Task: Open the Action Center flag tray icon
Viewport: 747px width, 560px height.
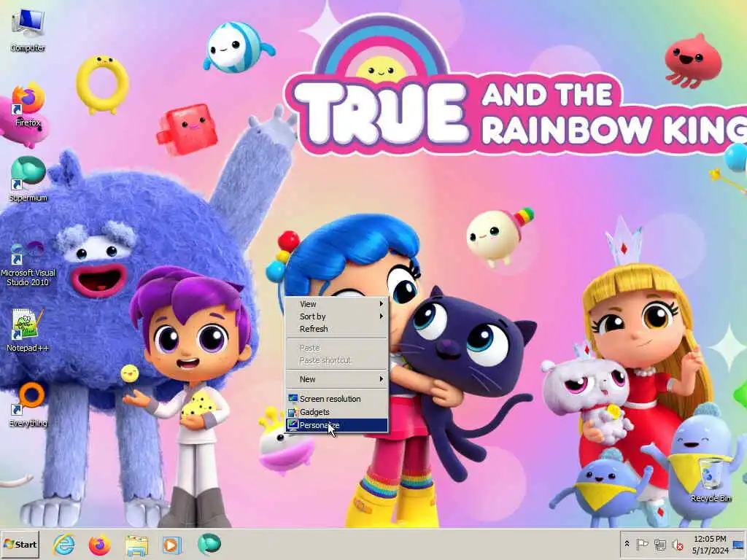Action: pos(642,544)
